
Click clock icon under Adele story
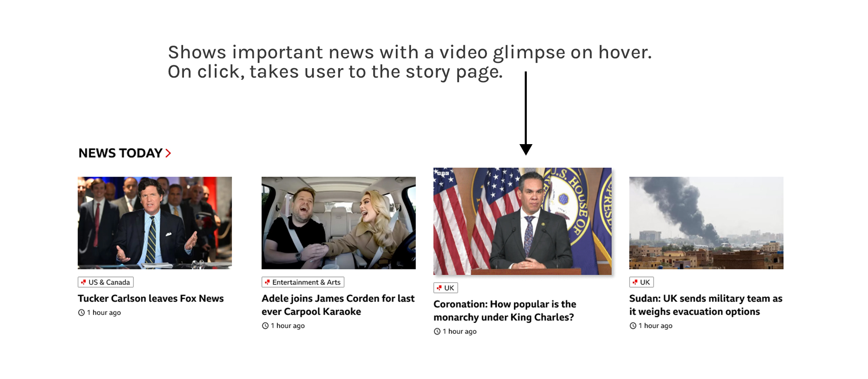[x=265, y=326]
